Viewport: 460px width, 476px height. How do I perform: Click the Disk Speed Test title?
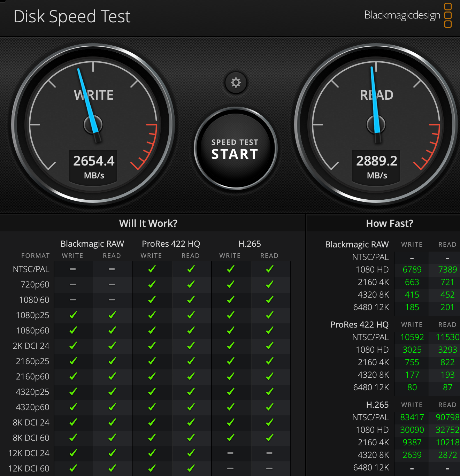point(72,16)
